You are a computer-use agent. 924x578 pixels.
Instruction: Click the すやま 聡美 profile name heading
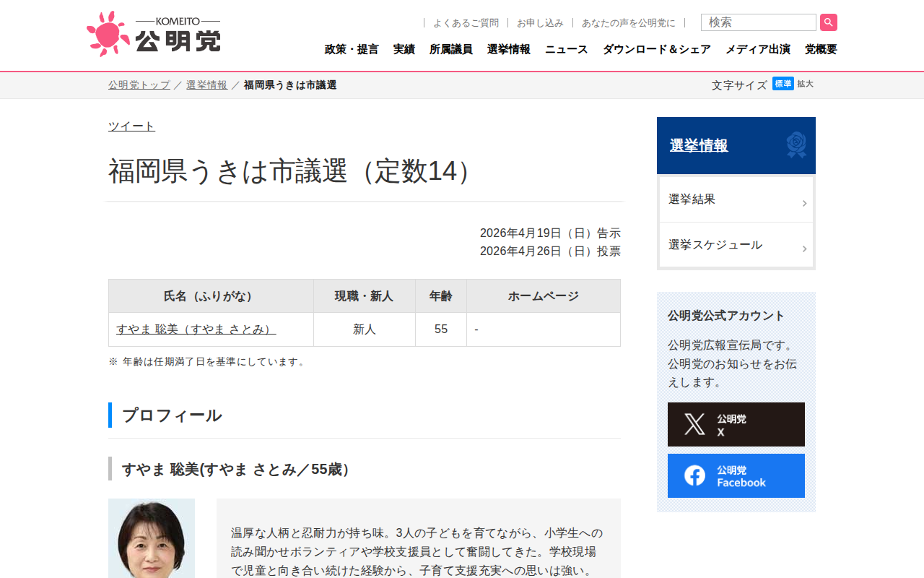[x=235, y=470]
